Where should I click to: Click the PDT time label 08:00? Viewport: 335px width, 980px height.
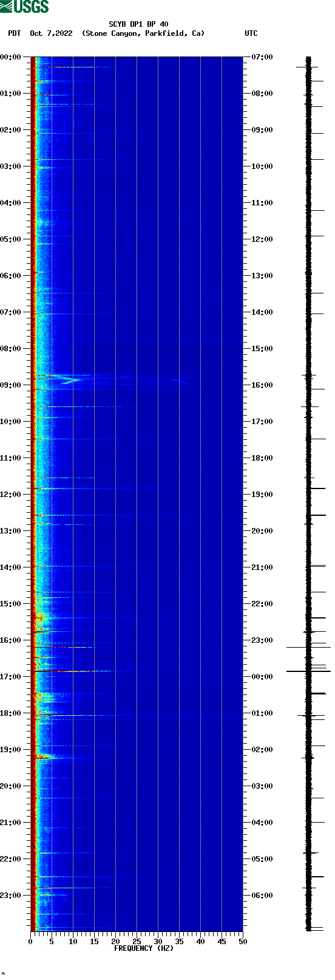11,349
